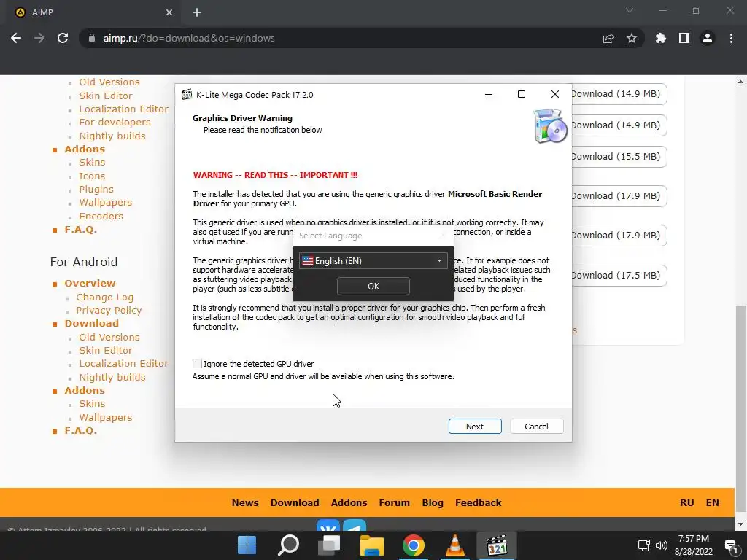The image size is (747, 560).
Task: Close the AIMP browser tab
Action: tap(169, 12)
